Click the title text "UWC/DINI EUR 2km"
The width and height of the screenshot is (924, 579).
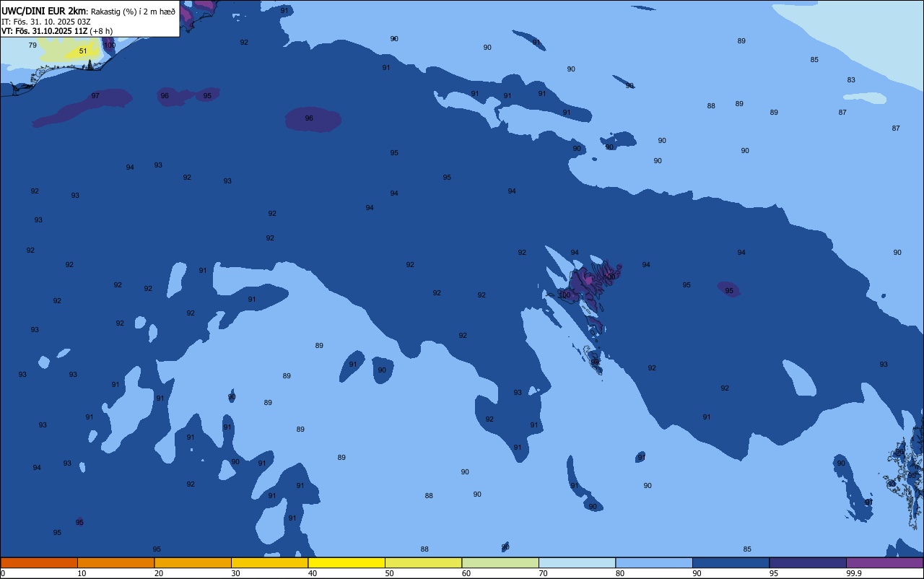coord(44,11)
